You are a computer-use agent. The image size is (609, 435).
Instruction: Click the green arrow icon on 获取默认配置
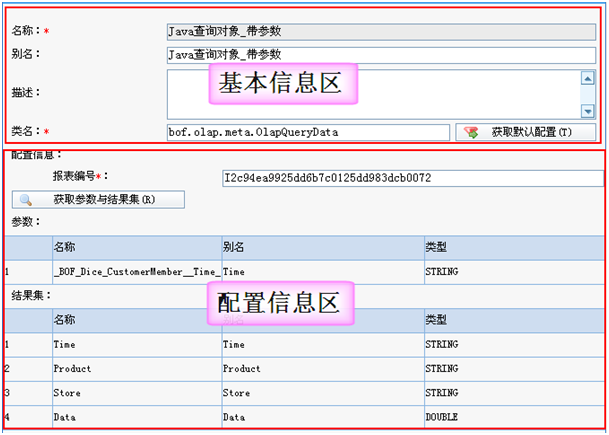(471, 132)
